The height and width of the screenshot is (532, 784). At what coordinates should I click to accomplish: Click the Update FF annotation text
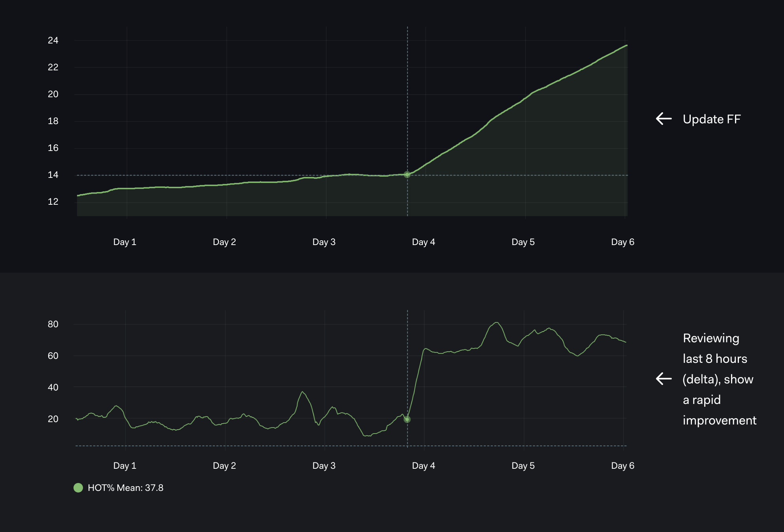(x=711, y=119)
